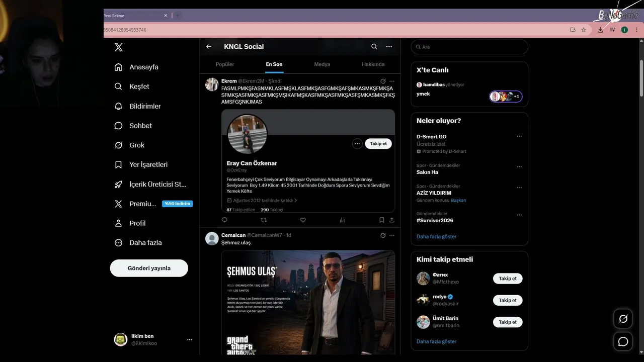This screenshot has width=644, height=362.
Task: Open more options on Ekrem's post
Action: [392, 81]
